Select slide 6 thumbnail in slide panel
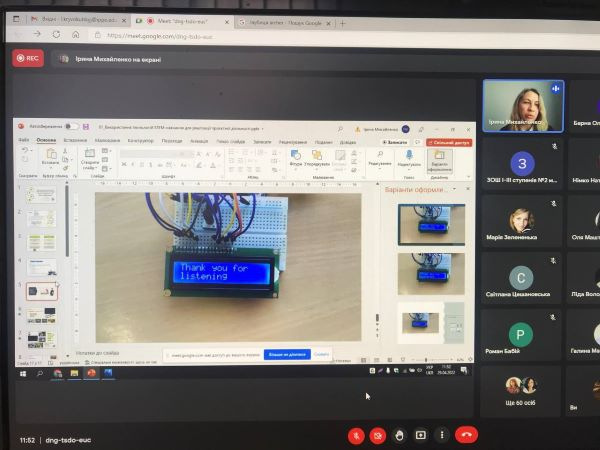 coord(41,316)
